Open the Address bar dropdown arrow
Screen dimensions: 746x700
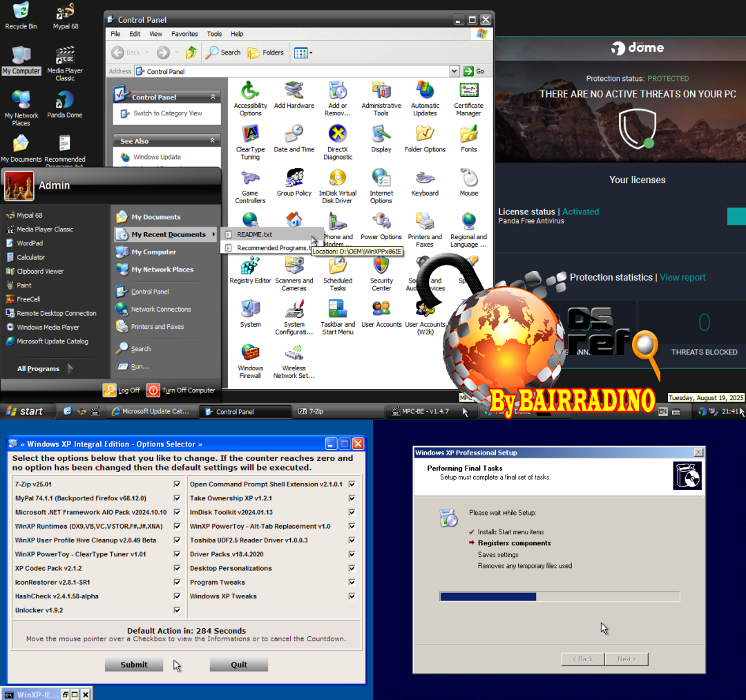(455, 71)
